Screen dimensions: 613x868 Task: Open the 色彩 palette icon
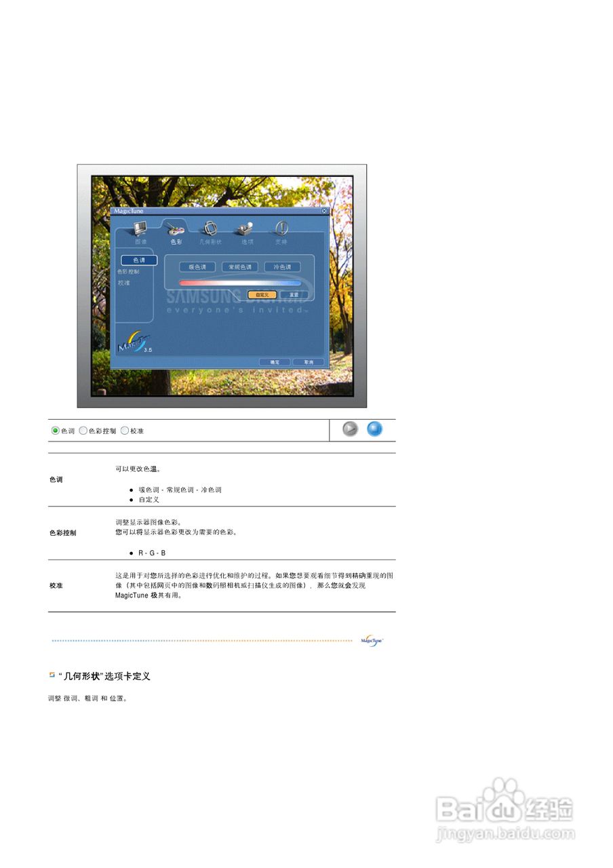pos(175,229)
